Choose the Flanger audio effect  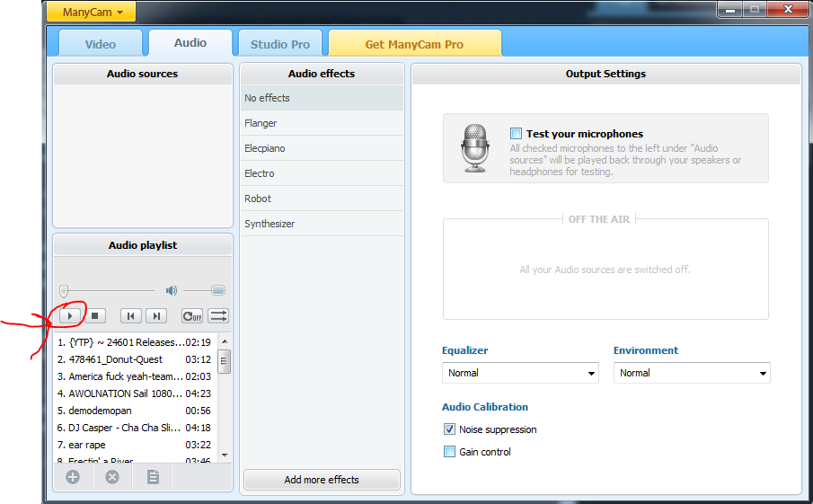pos(322,123)
